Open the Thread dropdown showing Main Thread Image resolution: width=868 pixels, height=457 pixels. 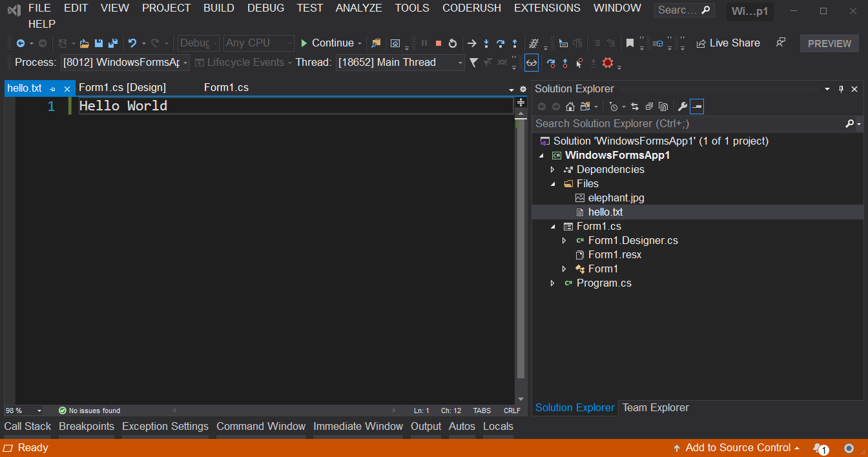[x=460, y=63]
